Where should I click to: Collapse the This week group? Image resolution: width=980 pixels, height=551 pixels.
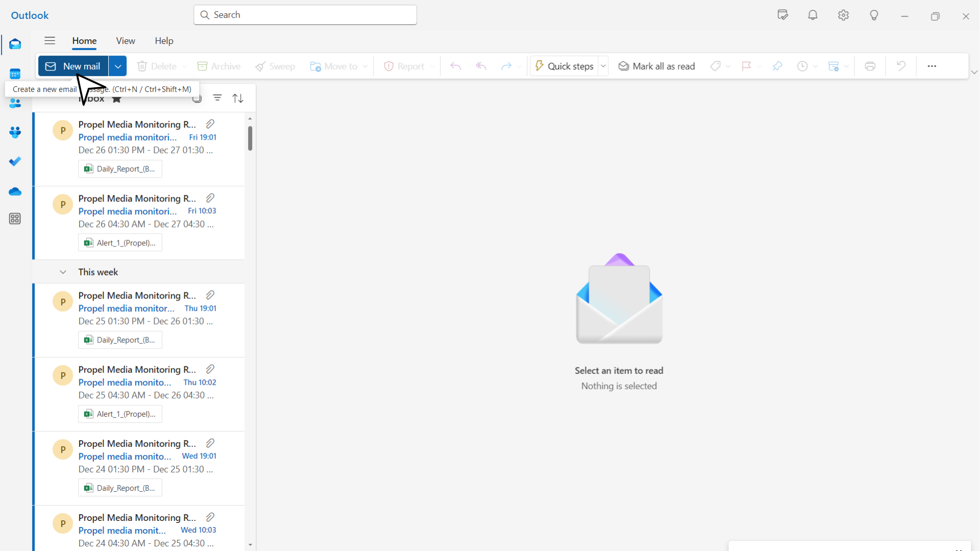click(63, 272)
